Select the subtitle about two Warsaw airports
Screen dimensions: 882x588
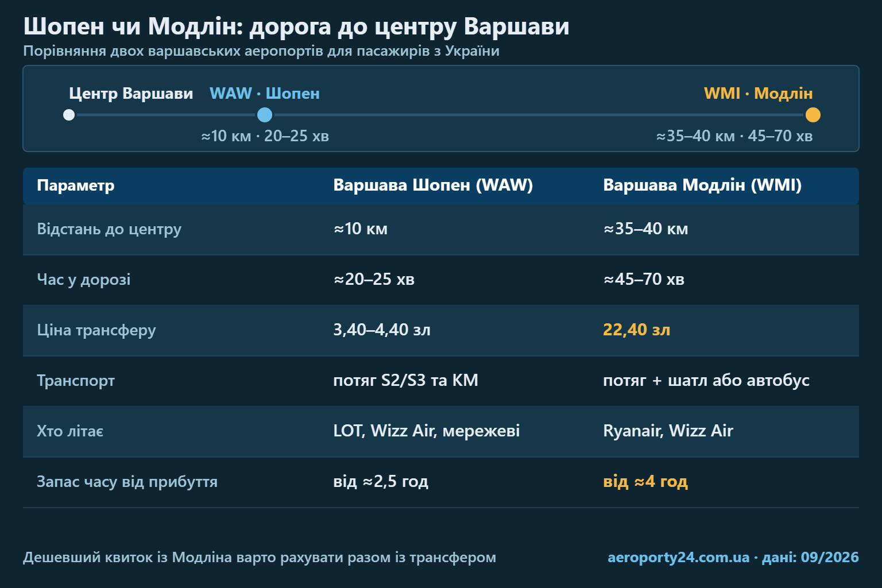point(261,51)
